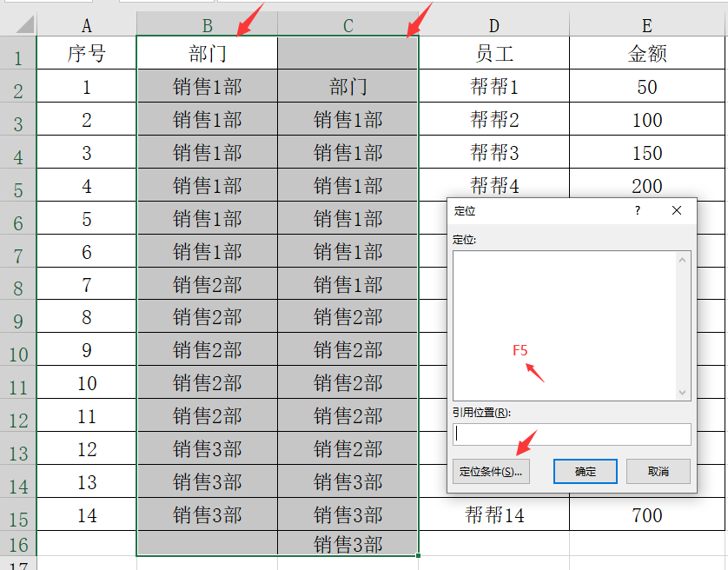The width and height of the screenshot is (728, 570).
Task: Click the 金额 header cell
Action: point(646,53)
